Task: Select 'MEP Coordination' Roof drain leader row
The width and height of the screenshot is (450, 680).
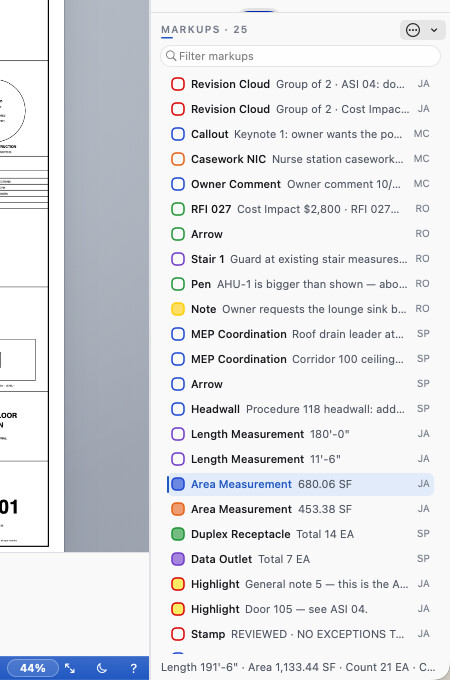Action: click(300, 334)
